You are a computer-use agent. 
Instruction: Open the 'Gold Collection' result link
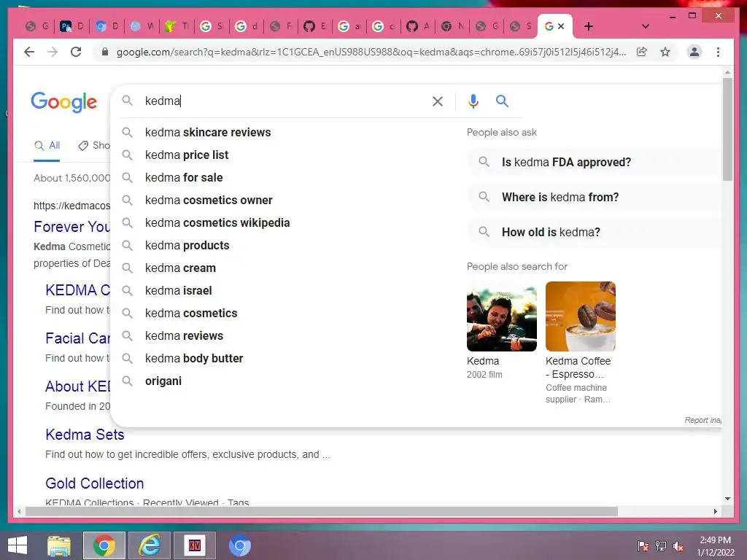94,483
